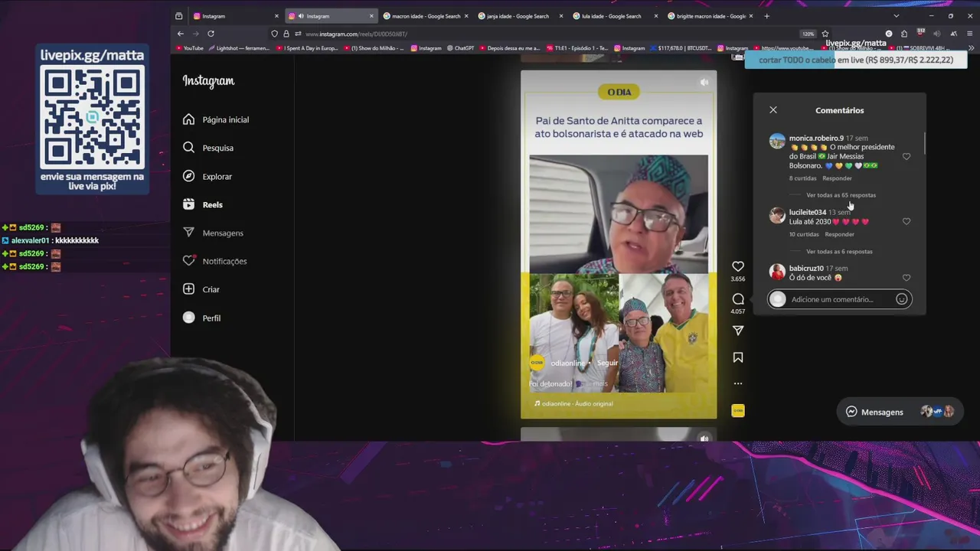Open Notificações from the sidebar
This screenshot has width=980, height=551.
click(215, 261)
